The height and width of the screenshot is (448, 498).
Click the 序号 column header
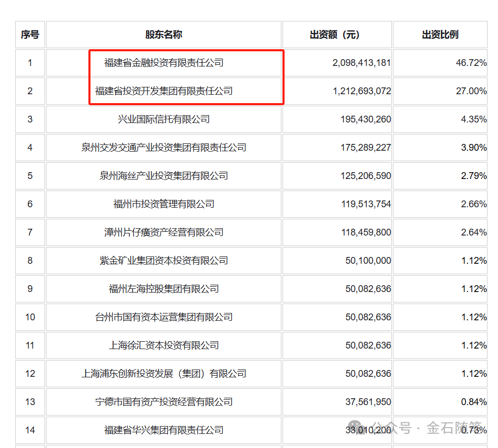(30, 35)
